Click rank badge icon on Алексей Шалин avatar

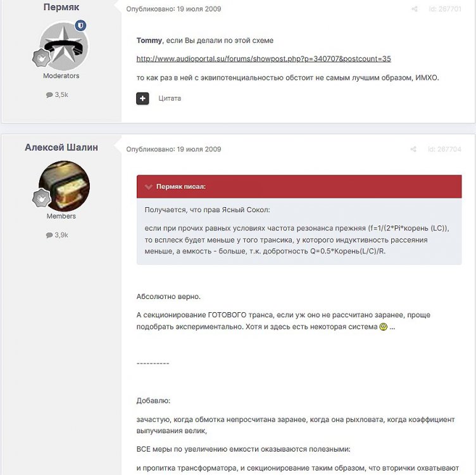click(41, 198)
